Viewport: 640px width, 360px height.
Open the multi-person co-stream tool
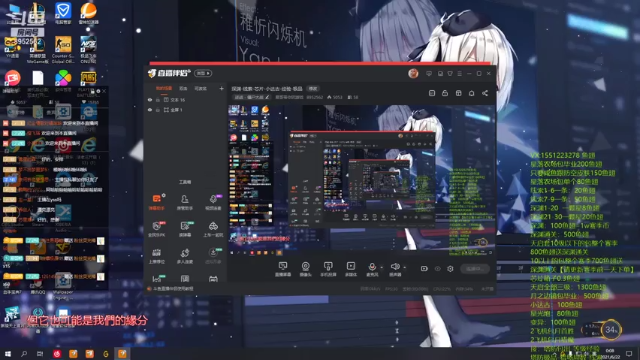(185, 256)
